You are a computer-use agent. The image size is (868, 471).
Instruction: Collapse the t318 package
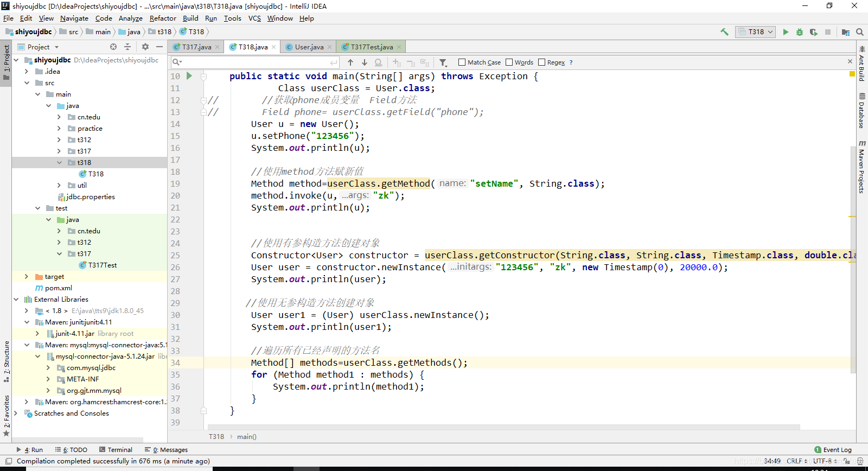[59, 163]
